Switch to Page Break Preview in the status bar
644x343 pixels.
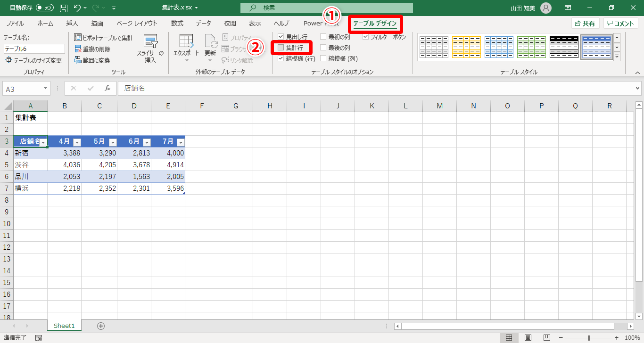coord(547,338)
